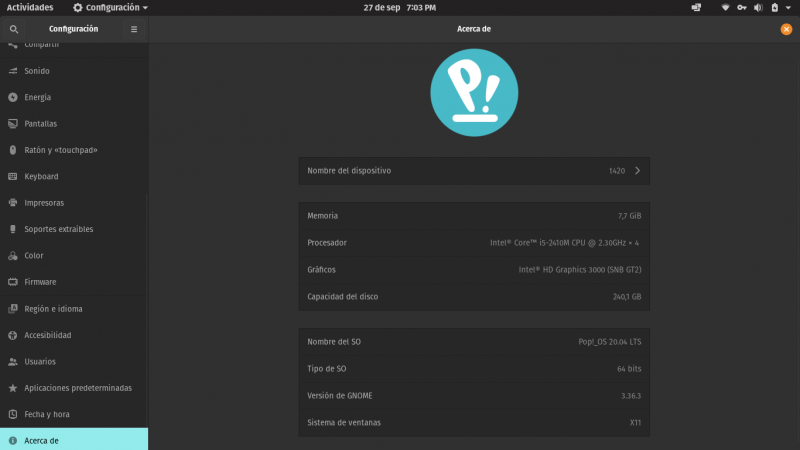
Task: Select Energía in the settings sidebar
Action: tap(38, 98)
